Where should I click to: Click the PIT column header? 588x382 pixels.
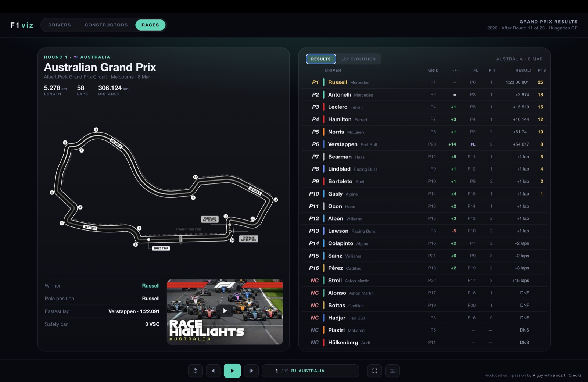pos(492,70)
